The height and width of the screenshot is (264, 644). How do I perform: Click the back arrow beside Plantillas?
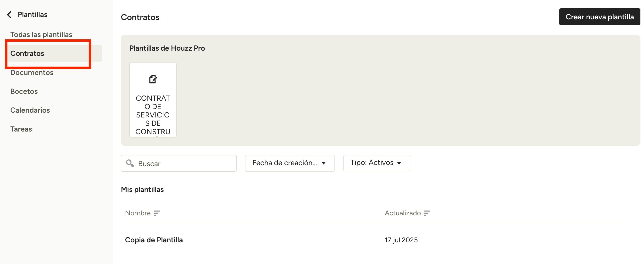coord(9,15)
